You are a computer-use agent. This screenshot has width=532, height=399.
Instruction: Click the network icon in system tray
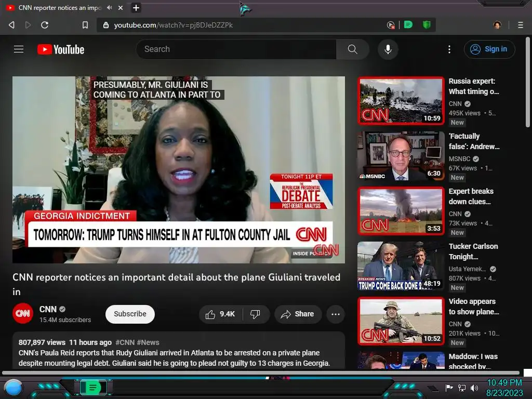pos(462,388)
